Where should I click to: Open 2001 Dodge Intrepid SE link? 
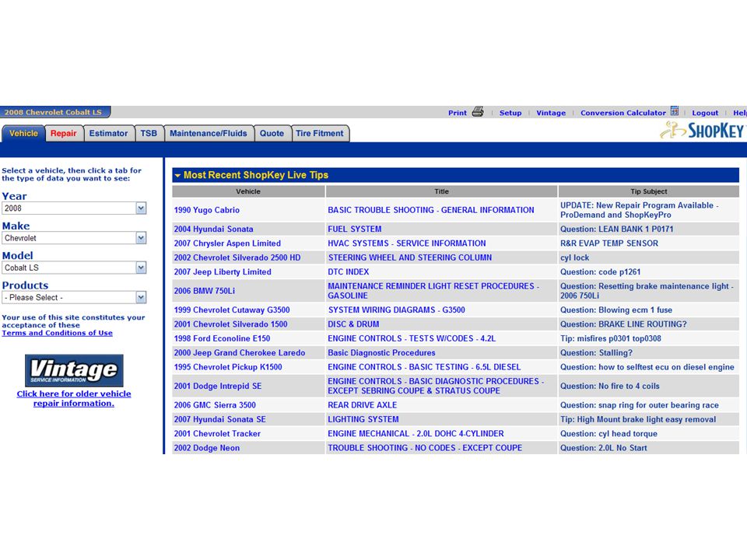(x=218, y=387)
